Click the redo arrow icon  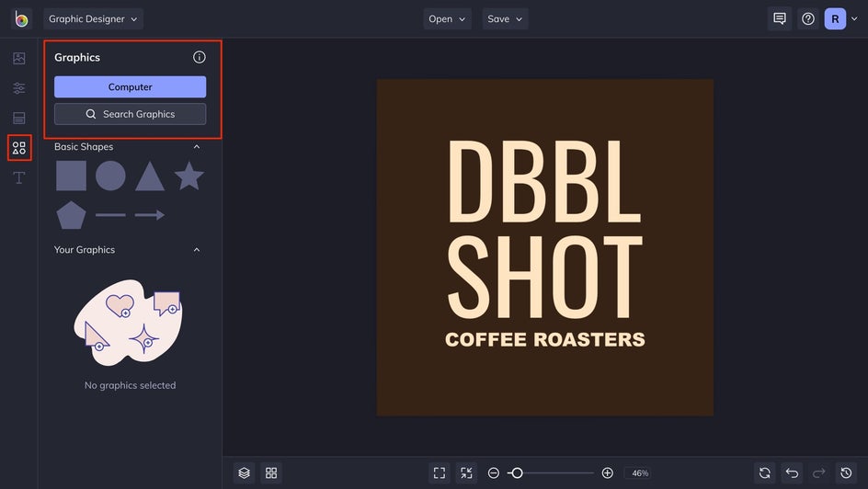click(819, 473)
